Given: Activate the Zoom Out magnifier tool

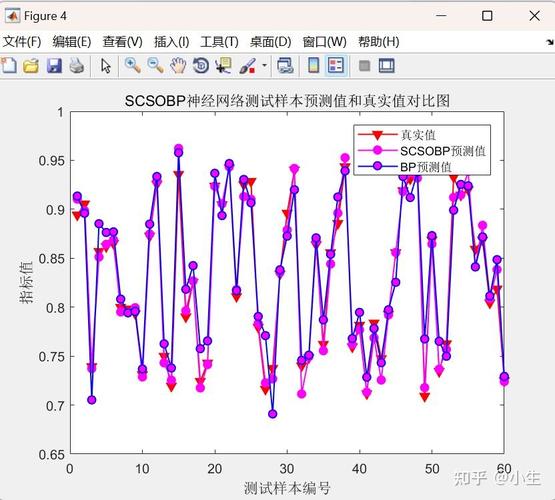Looking at the screenshot, I should (x=155, y=65).
